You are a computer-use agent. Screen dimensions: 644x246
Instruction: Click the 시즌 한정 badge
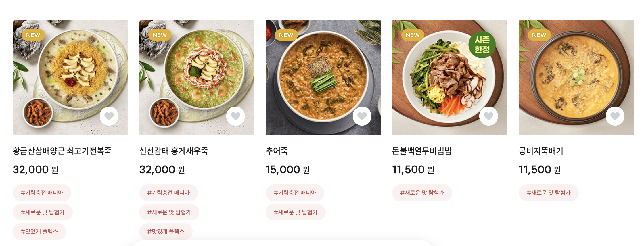482,45
